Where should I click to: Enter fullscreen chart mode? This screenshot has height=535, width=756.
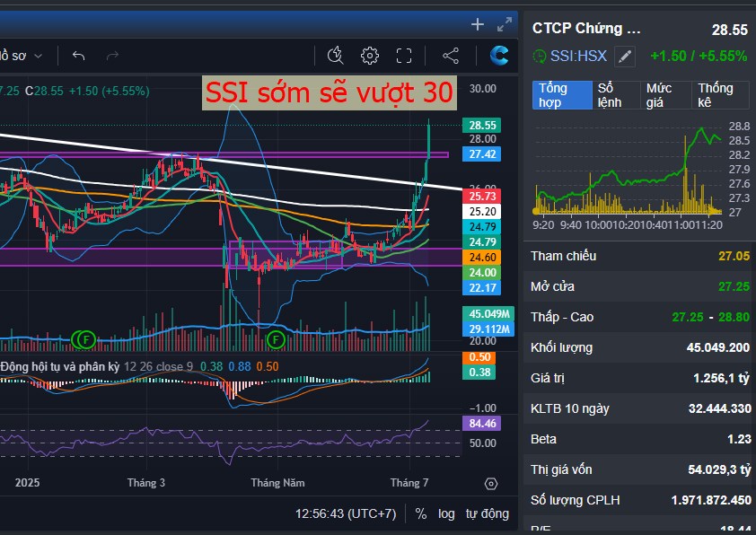coord(404,56)
